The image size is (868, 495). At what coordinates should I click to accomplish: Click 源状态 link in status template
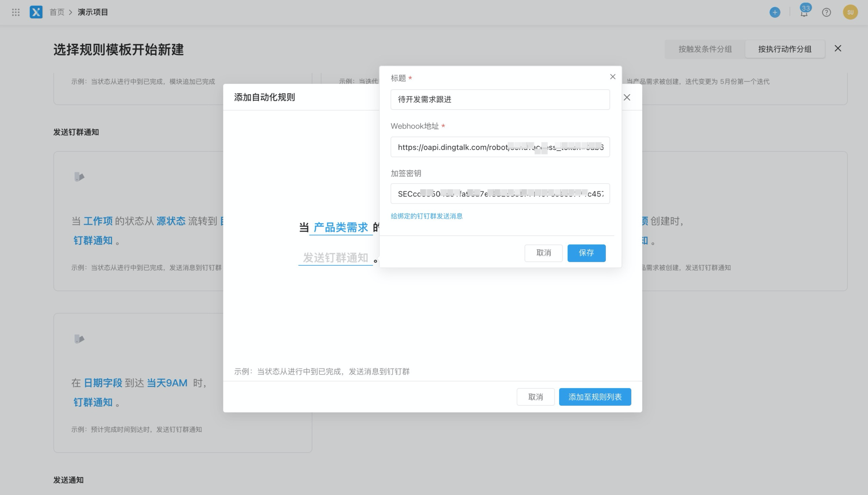tap(171, 221)
